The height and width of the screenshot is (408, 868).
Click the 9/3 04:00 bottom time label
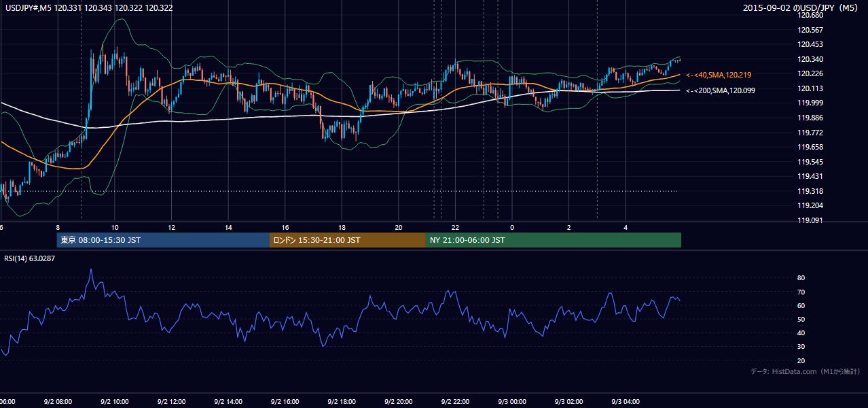626,401
